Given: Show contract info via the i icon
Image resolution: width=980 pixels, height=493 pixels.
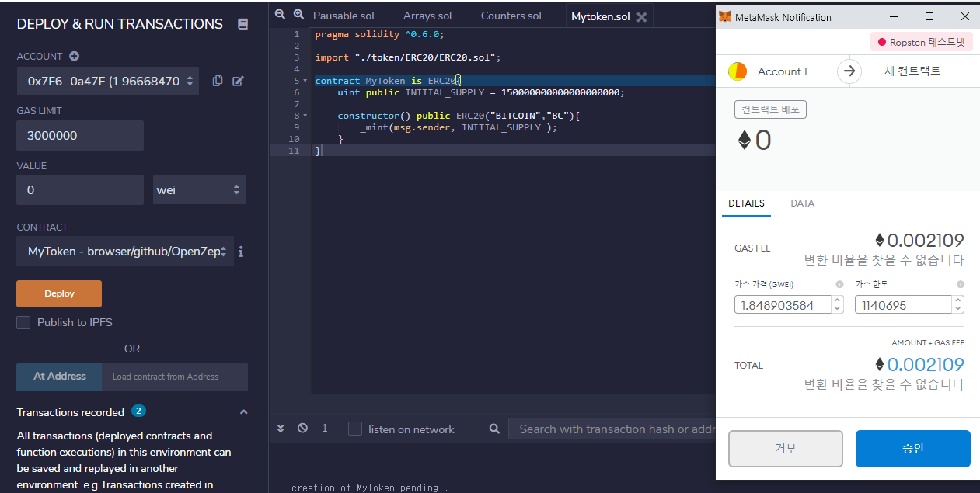Looking at the screenshot, I should (241, 252).
